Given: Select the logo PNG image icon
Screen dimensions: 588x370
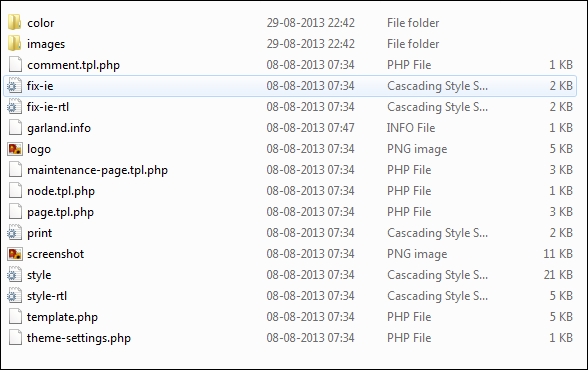Looking at the screenshot, I should [15, 149].
